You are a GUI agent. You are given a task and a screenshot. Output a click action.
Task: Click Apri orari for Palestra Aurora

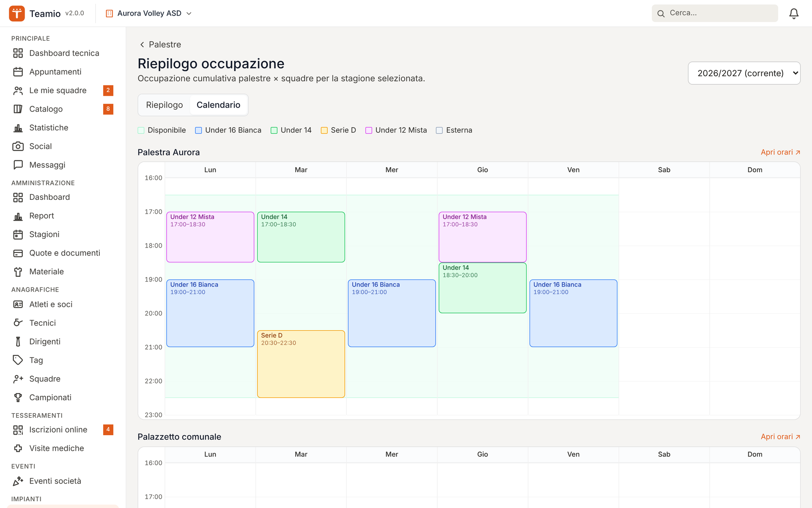(780, 152)
